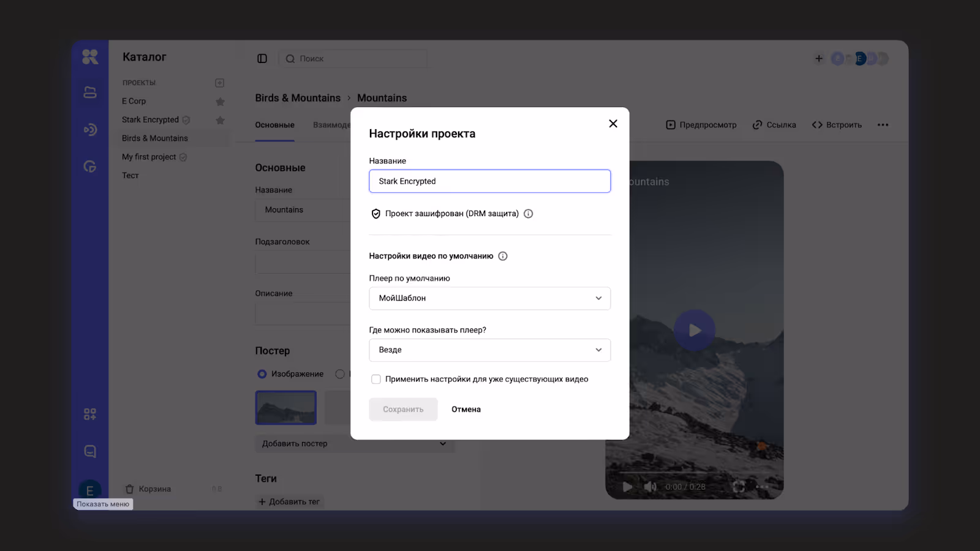Click the user avatar E
Image resolution: width=980 pixels, height=551 pixels.
point(90,490)
